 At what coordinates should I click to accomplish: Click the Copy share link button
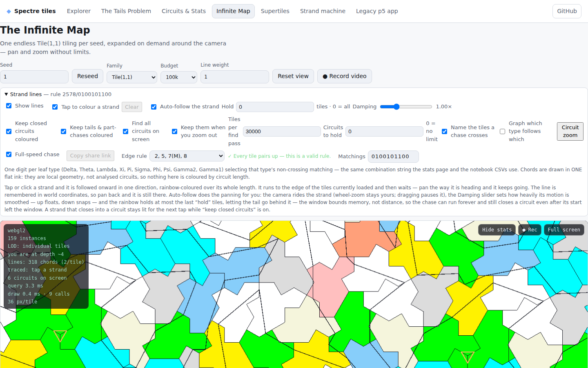tap(90, 156)
